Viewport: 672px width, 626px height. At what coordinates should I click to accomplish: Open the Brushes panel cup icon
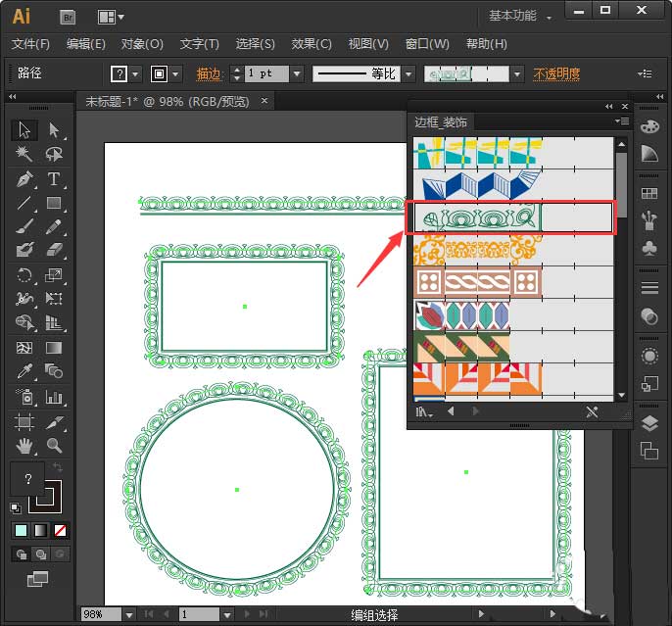click(649, 220)
